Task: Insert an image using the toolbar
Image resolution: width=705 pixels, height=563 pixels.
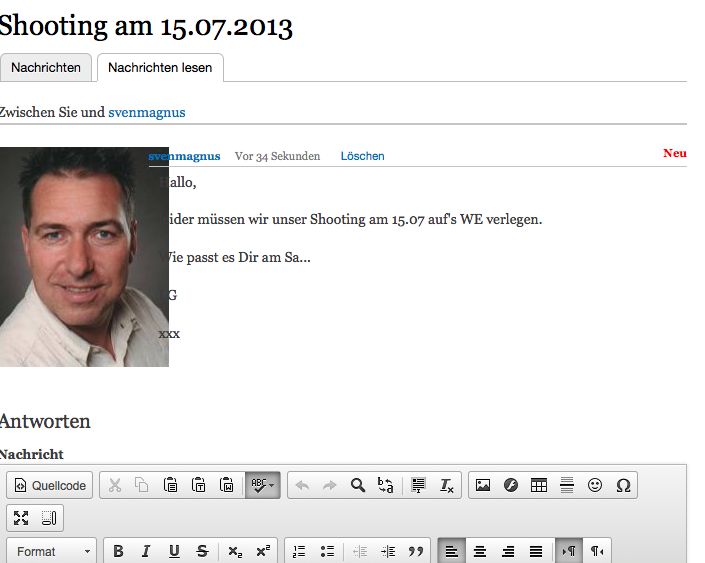Action: pos(483,486)
